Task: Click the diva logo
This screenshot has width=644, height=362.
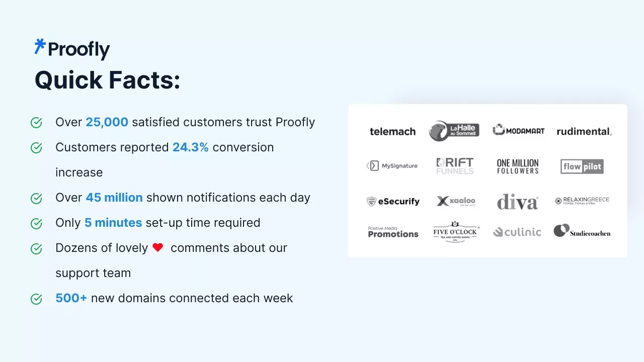Action: pos(517,202)
